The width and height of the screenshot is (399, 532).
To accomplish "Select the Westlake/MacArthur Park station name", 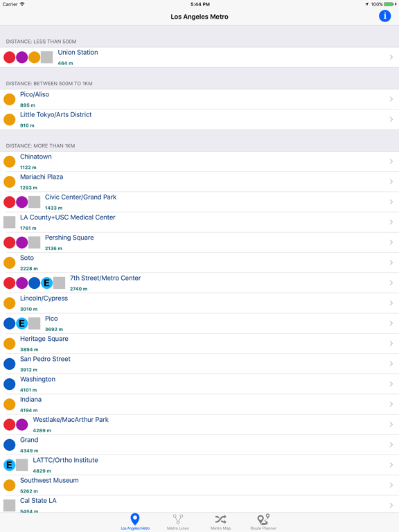I will pyautogui.click(x=71, y=420).
